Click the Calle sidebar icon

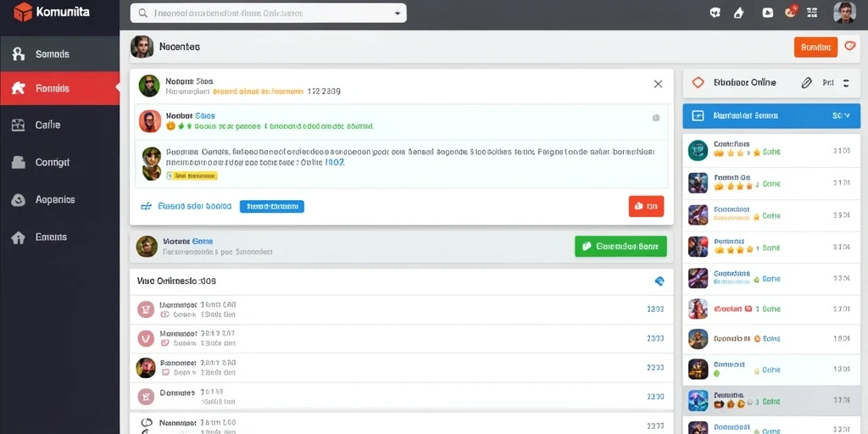tap(19, 125)
